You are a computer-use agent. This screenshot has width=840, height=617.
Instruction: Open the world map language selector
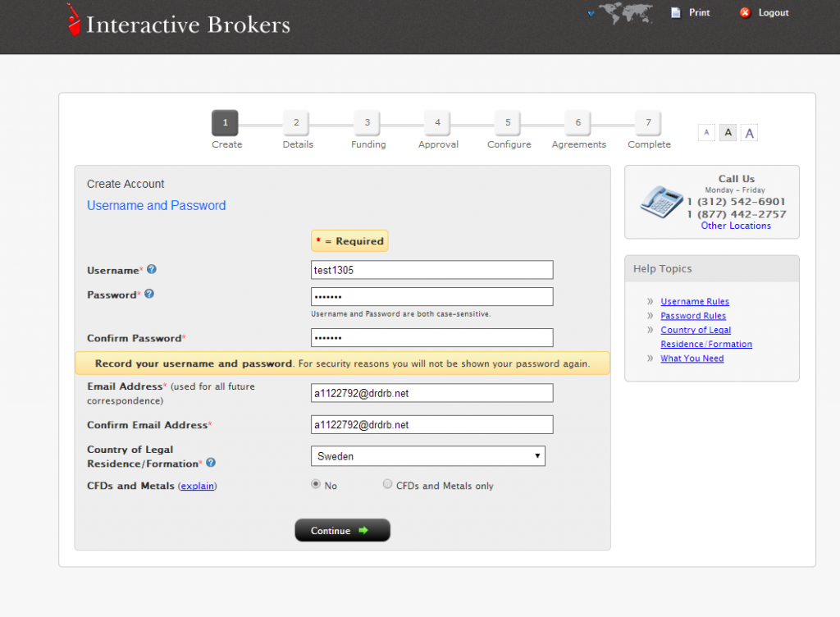point(622,13)
